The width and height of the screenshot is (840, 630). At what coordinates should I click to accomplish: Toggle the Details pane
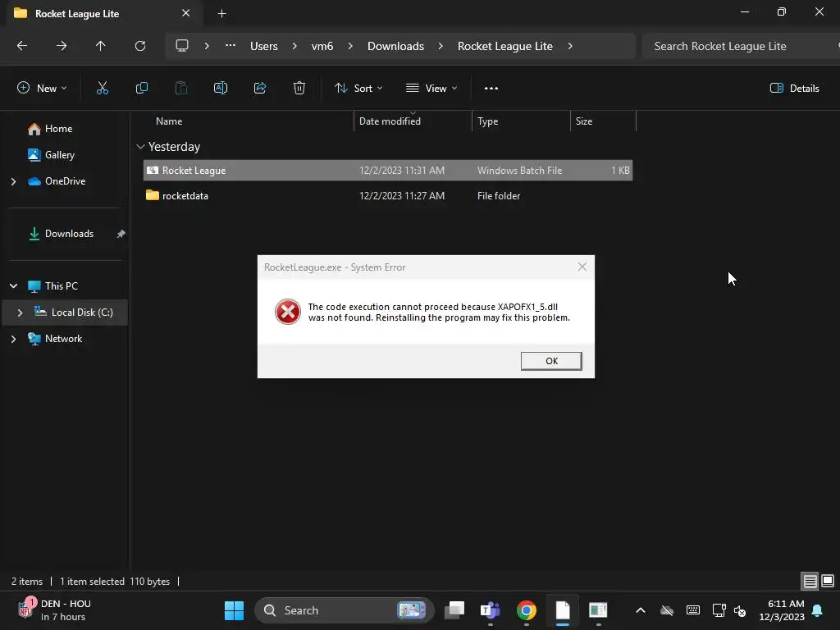click(x=794, y=88)
